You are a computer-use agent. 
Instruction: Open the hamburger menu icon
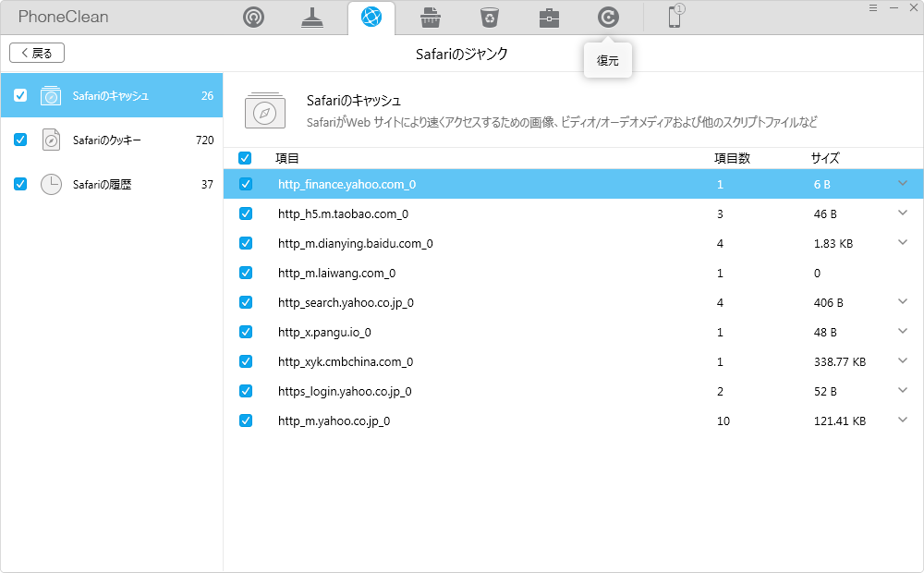click(873, 7)
